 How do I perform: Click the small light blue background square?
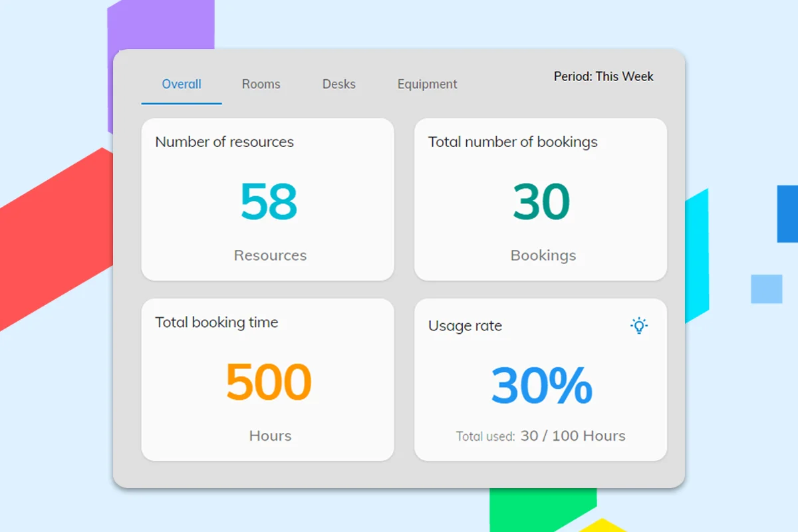[x=766, y=289]
